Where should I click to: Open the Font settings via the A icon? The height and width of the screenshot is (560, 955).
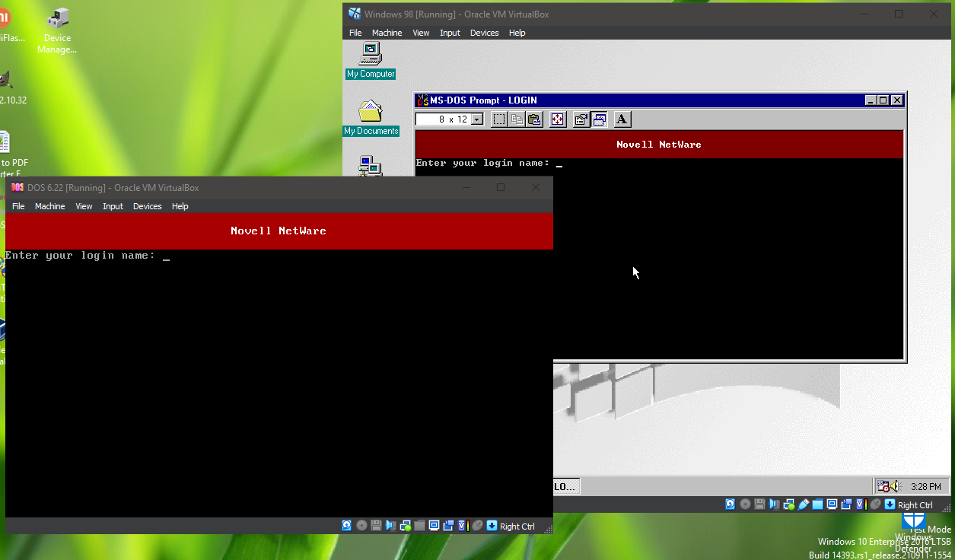click(622, 119)
